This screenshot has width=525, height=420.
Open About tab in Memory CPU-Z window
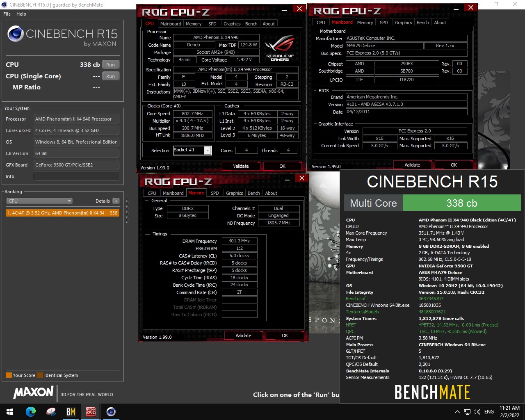(x=271, y=193)
